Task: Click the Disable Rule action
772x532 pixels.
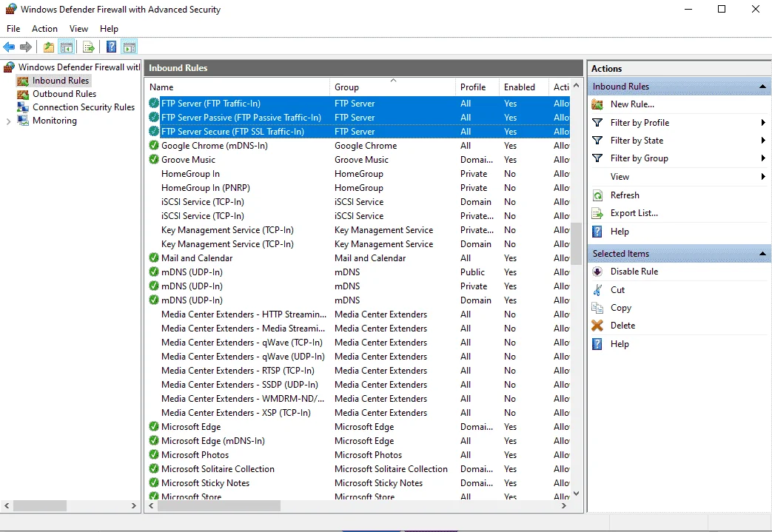Action: pos(634,272)
